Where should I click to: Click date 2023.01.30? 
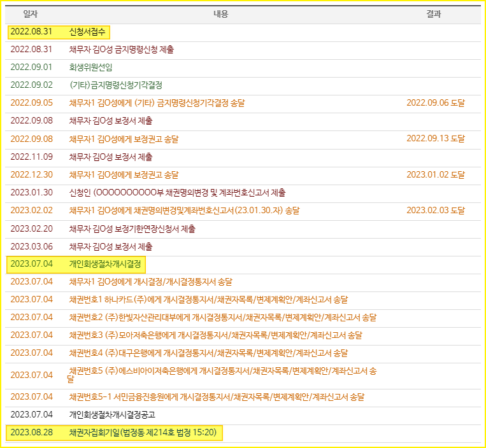point(31,193)
